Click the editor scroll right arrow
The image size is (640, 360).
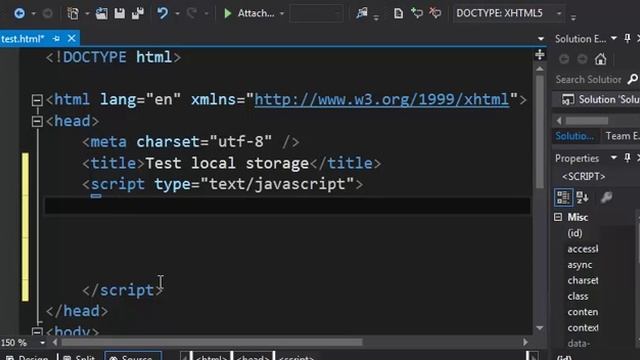pyautogui.click(x=525, y=342)
